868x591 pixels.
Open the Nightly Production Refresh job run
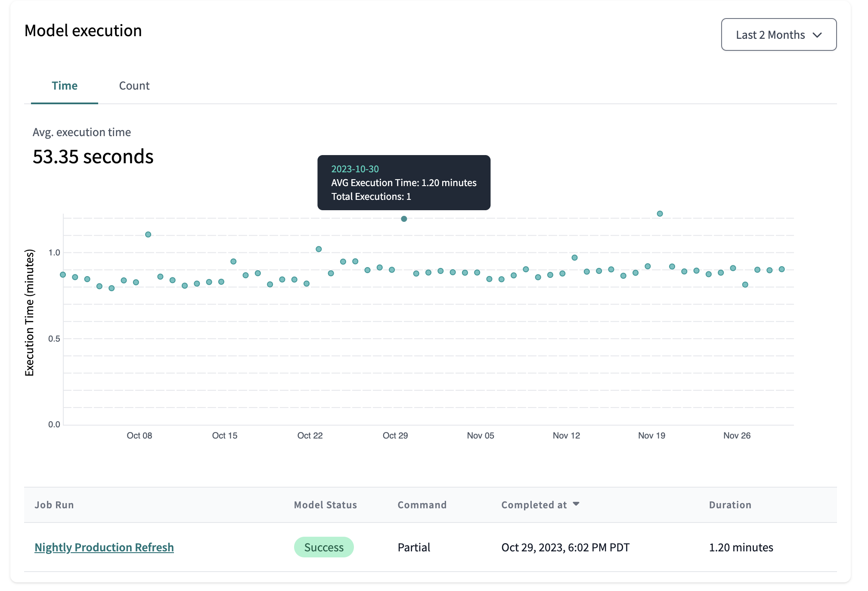(104, 547)
